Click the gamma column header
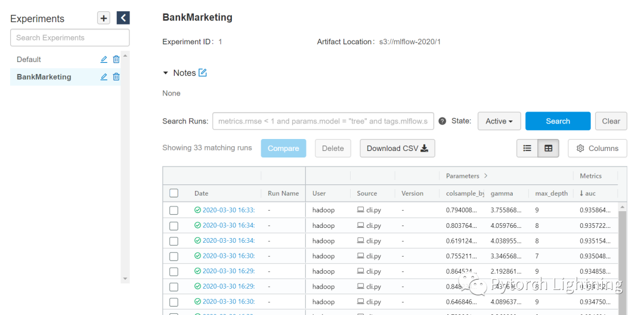This screenshot has height=315, width=644. point(502,193)
